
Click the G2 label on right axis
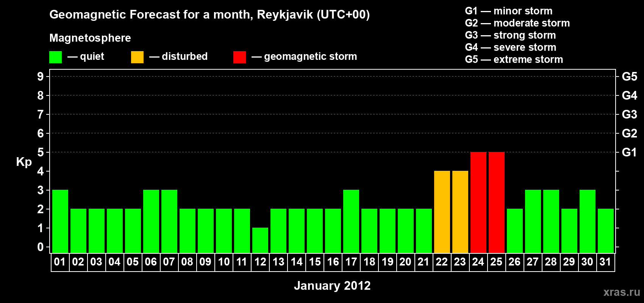(630, 133)
